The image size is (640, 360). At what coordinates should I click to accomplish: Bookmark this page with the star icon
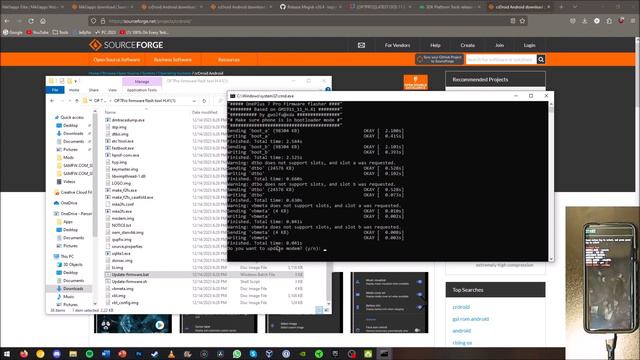pos(522,21)
